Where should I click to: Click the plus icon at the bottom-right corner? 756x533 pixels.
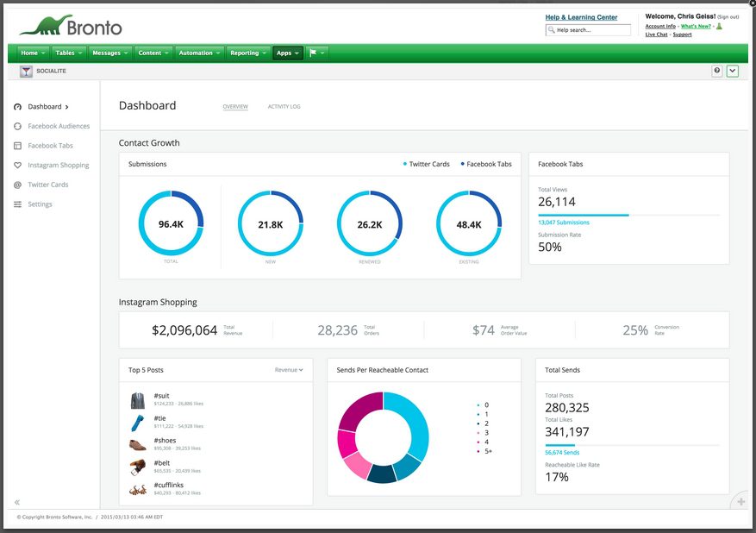point(742,502)
